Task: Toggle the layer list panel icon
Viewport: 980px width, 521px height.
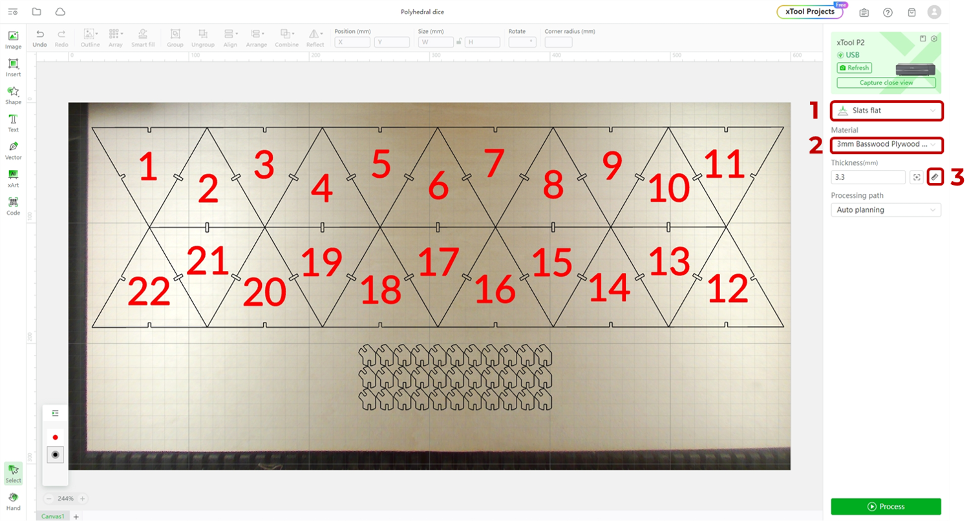Action: point(56,413)
